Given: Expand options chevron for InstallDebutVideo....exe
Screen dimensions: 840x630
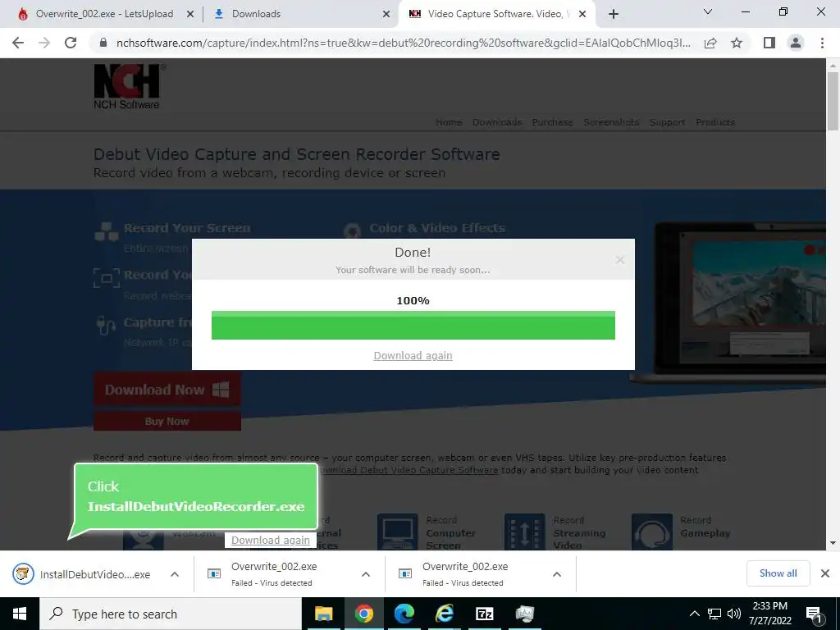Looking at the screenshot, I should click(175, 574).
